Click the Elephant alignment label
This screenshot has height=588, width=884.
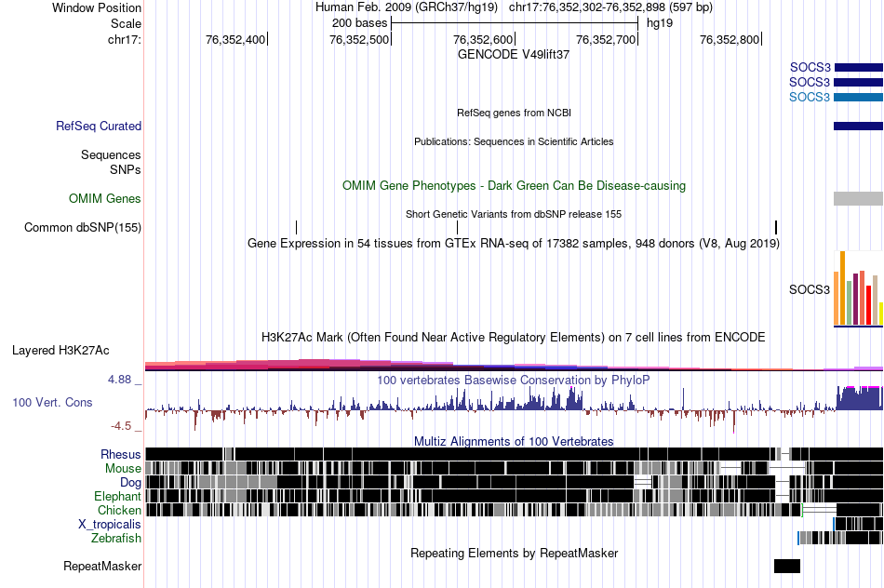118,497
